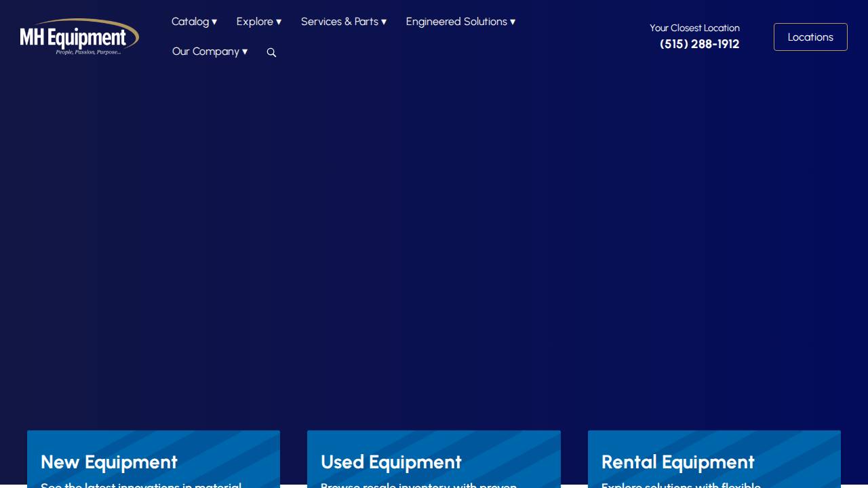
Task: Open the site search magnifier
Action: tap(271, 52)
